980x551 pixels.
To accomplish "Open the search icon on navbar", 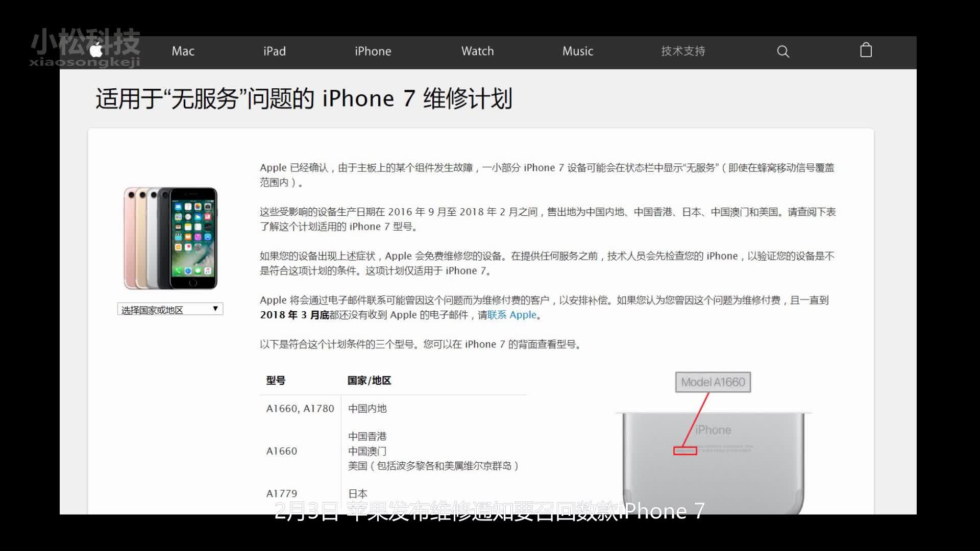I will click(x=783, y=51).
